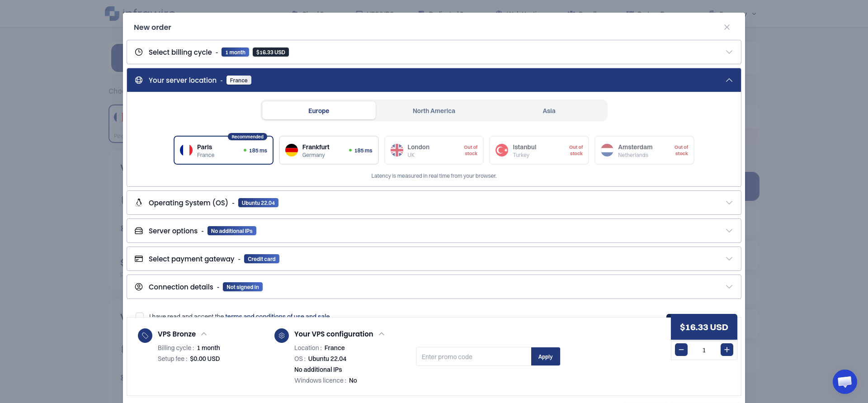This screenshot has height=403, width=868.
Task: Expand the Operating System section chevron
Action: 729,203
